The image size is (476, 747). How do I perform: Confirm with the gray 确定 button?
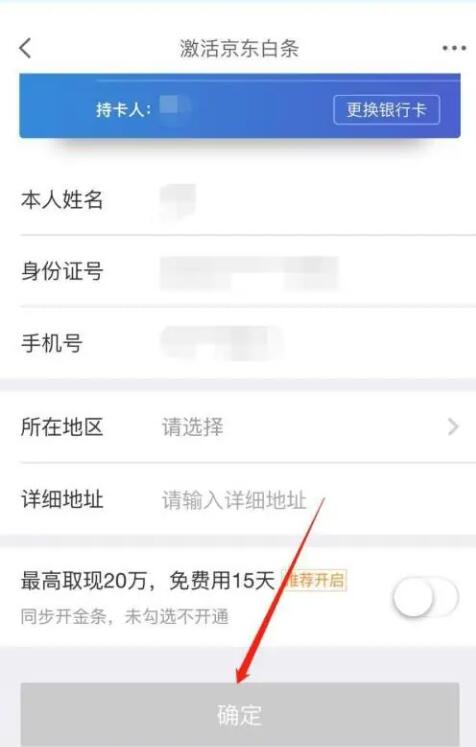(x=240, y=715)
